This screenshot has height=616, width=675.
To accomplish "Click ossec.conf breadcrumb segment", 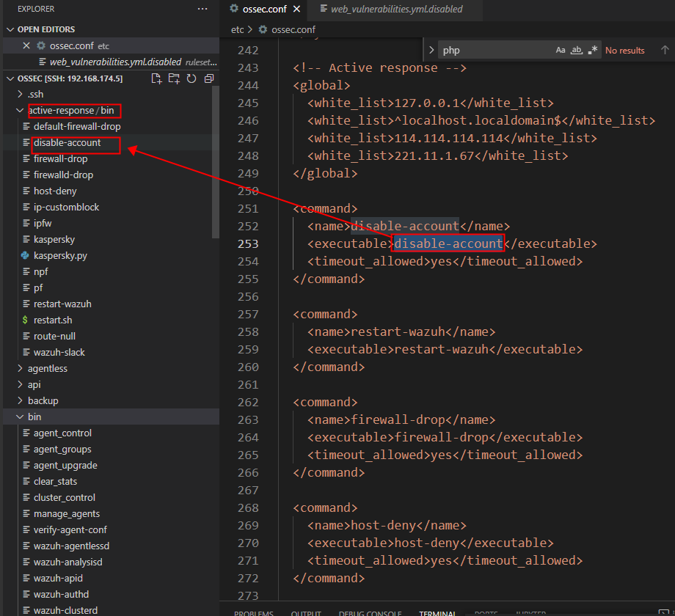I will click(293, 29).
